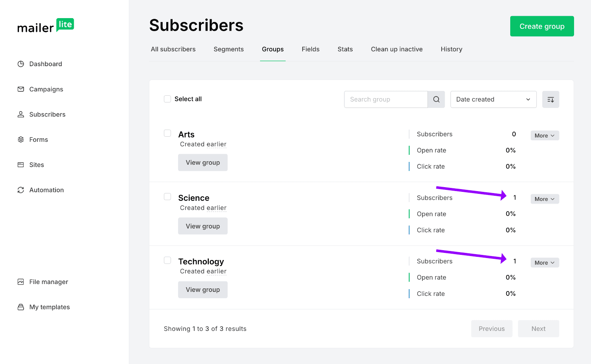
Task: Open the Stats tab
Action: [x=345, y=49]
